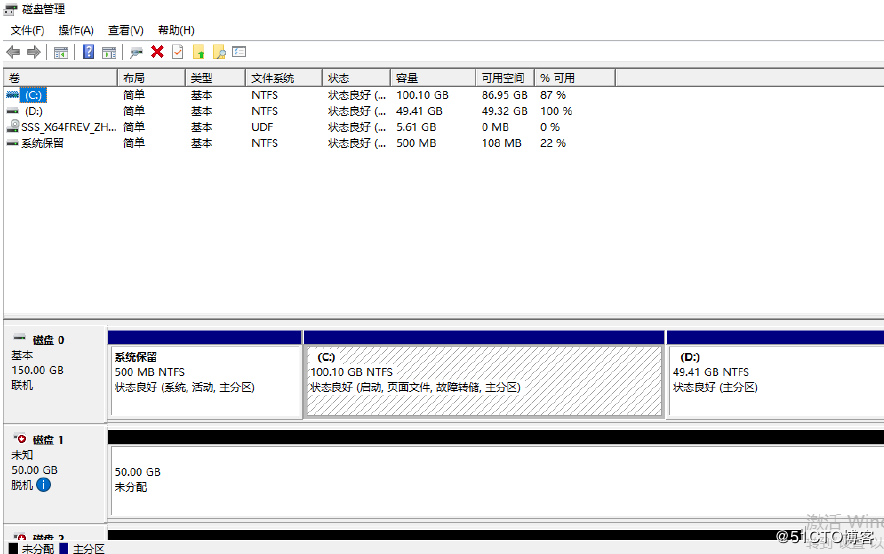The height and width of the screenshot is (554, 884).
Task: Click the Forward arrow in toolbar
Action: [34, 52]
